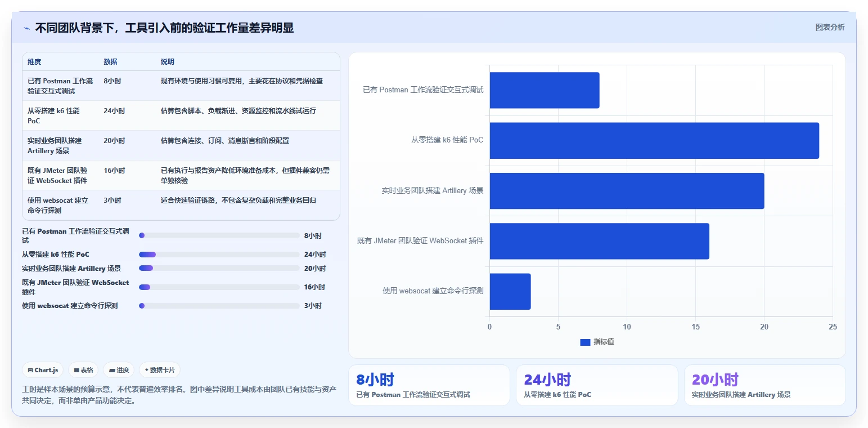Image resolution: width=868 pixels, height=428 pixels.
Task: Click the JMeter WebSocket 插件 chart bar
Action: click(x=600, y=241)
